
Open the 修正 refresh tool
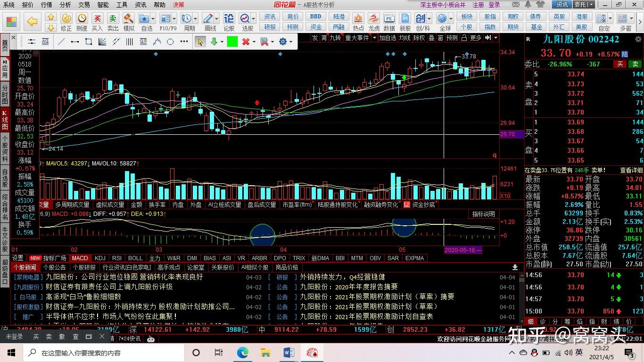click(66, 22)
